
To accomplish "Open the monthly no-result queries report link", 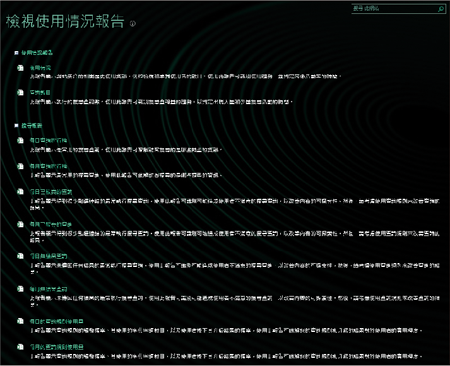I will click(48, 289).
